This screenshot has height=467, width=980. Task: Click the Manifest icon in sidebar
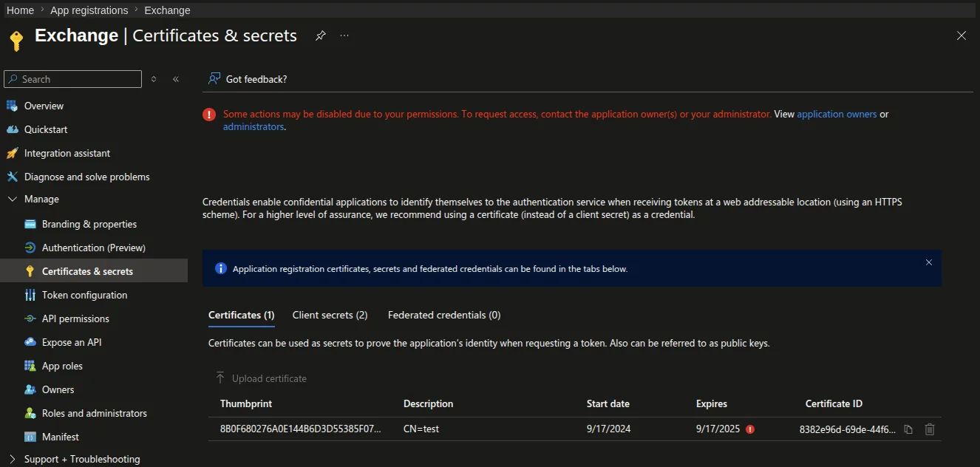coord(30,437)
